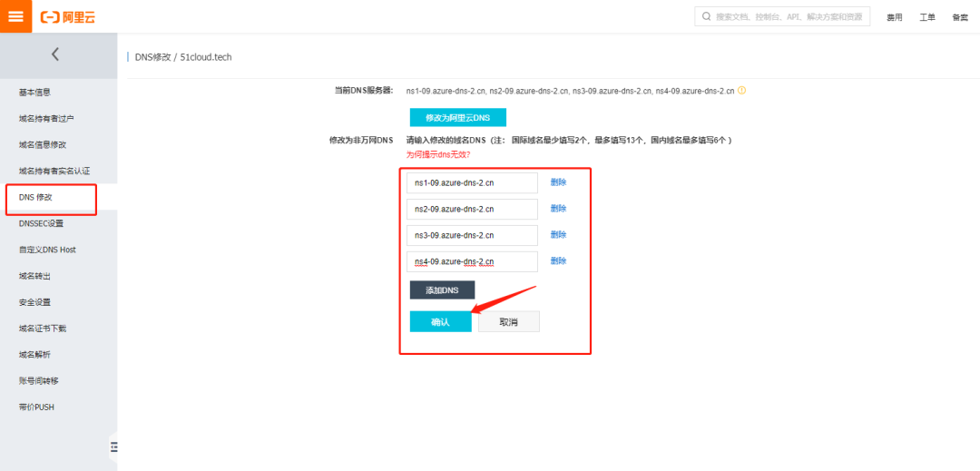980x471 pixels.
Task: Click the current DNS server list text
Action: pos(570,91)
